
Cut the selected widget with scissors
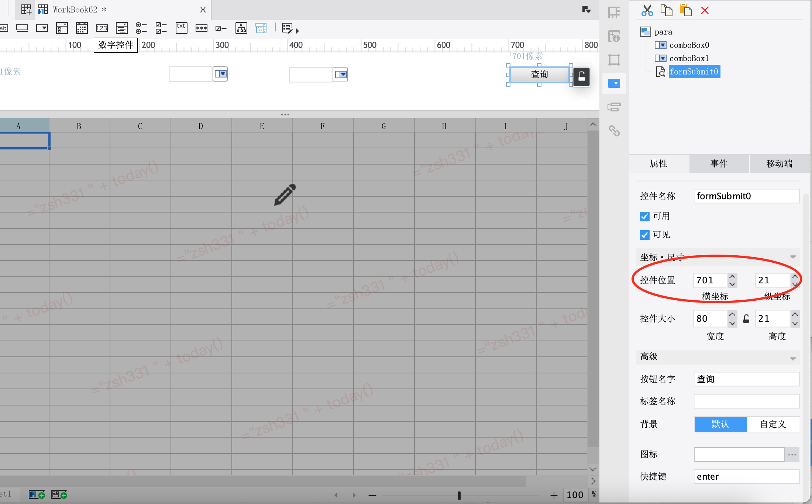(x=647, y=10)
